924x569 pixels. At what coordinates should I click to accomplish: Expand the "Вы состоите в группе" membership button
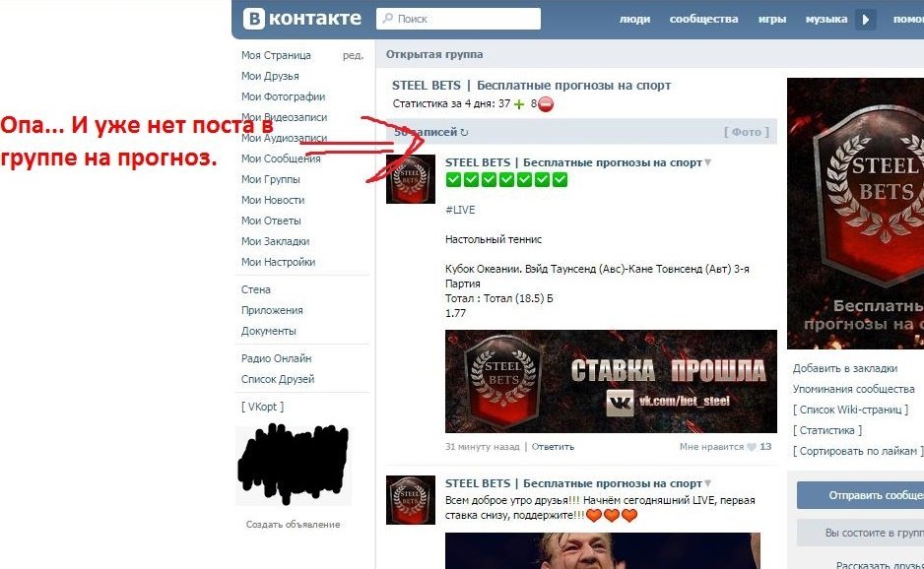[860, 533]
